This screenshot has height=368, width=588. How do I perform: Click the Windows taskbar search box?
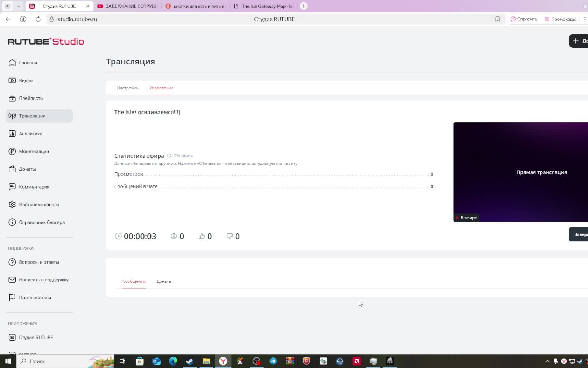click(x=65, y=361)
